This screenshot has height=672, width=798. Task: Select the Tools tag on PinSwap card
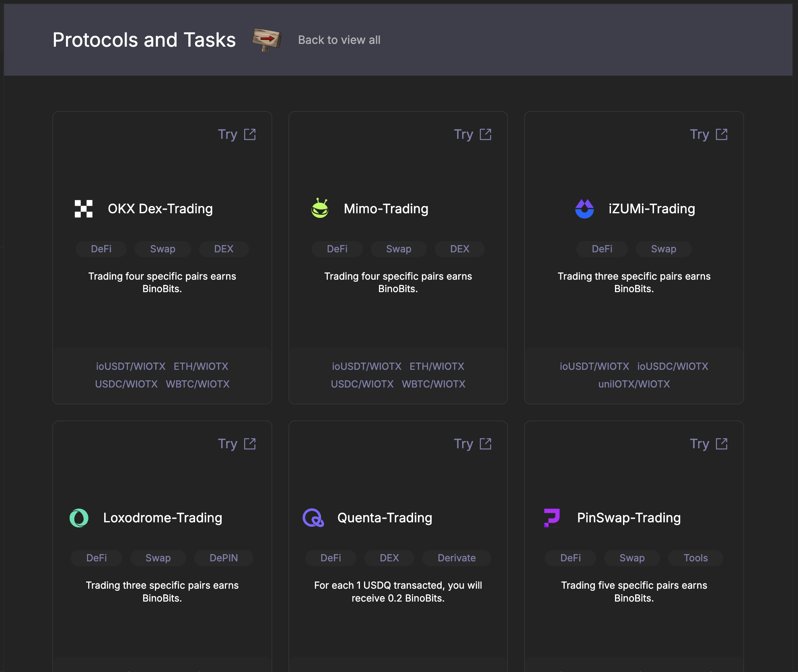click(695, 558)
